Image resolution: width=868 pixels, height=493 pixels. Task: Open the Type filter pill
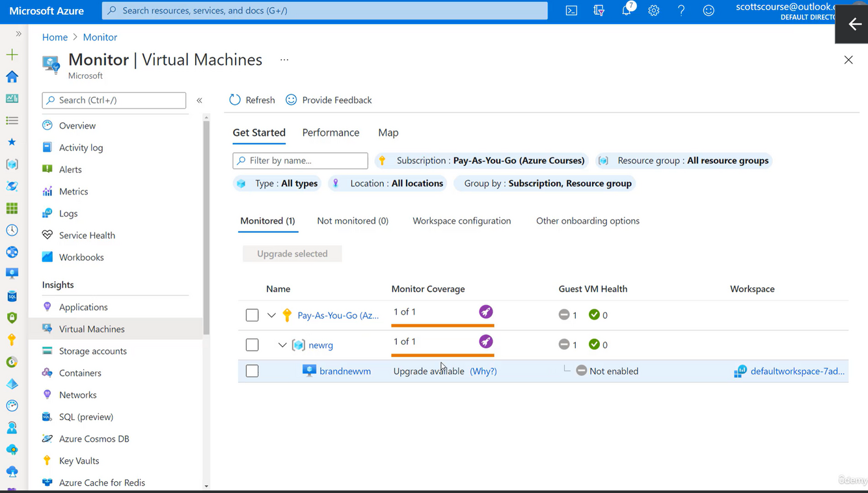click(x=277, y=183)
